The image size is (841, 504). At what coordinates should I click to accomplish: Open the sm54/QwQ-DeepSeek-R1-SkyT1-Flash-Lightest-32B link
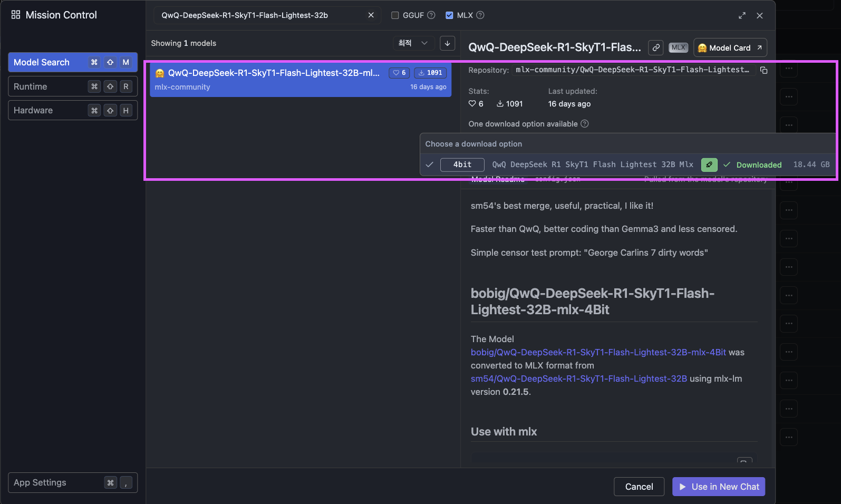pos(579,379)
